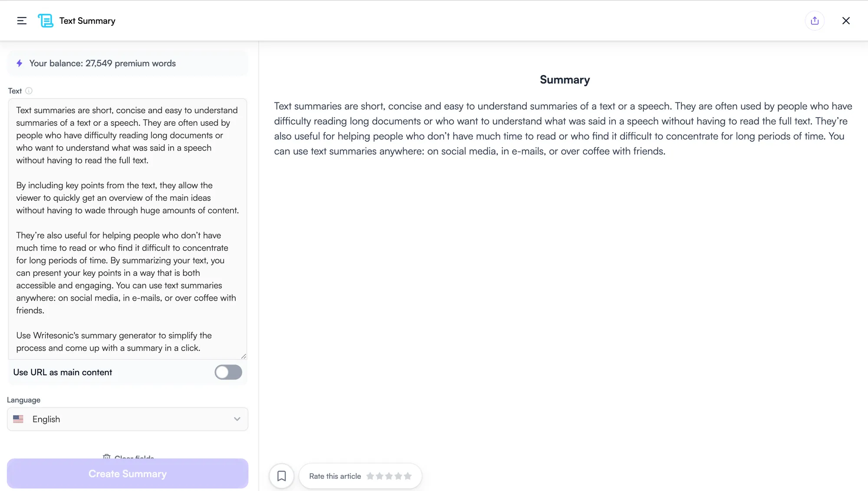Click the Create Summary button
Screen dimensions: 868x491
128,474
